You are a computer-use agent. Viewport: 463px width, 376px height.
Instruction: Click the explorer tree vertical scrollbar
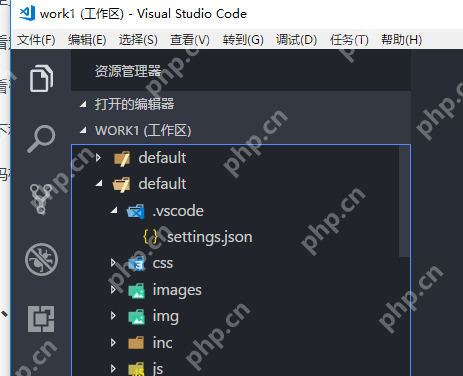(404, 201)
